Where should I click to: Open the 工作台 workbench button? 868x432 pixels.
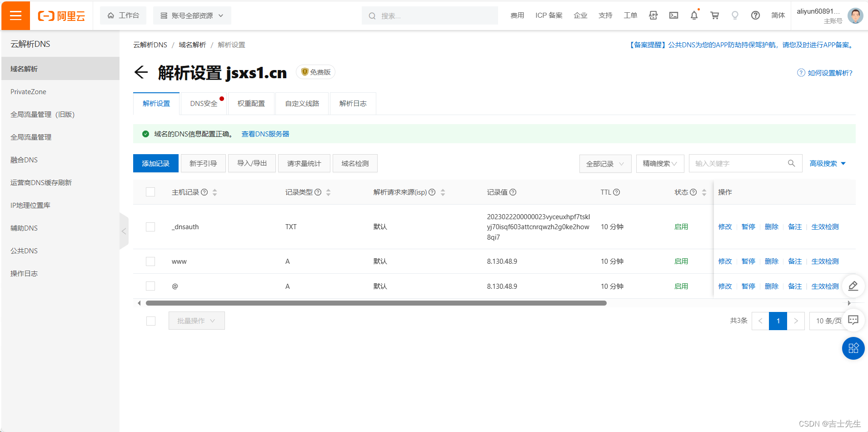tap(123, 15)
